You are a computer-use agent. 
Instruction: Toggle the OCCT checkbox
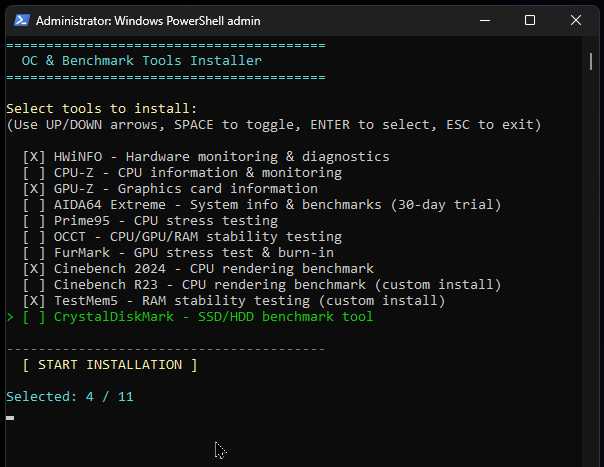(34, 237)
